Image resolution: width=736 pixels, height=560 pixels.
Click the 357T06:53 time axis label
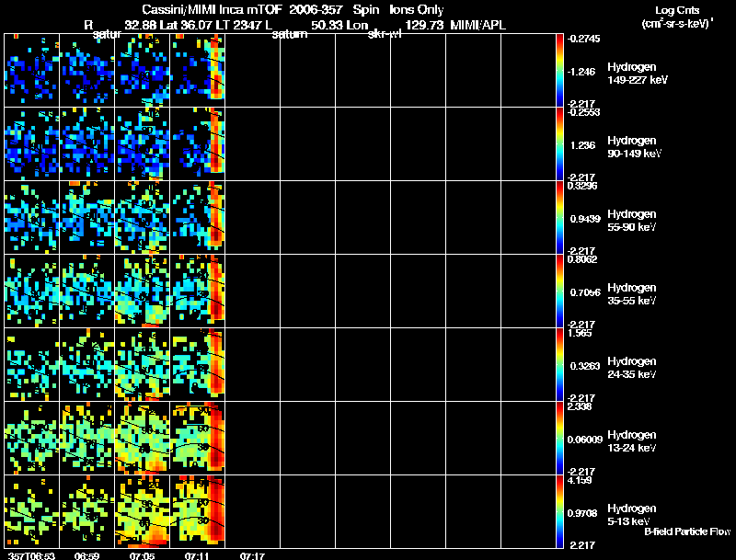[31, 556]
